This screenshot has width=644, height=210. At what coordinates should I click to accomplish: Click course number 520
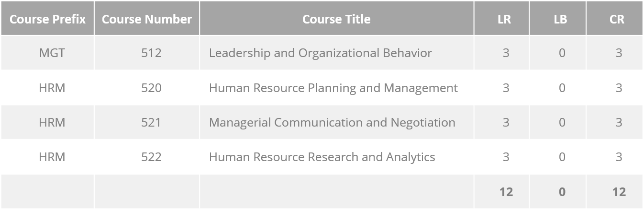(151, 88)
